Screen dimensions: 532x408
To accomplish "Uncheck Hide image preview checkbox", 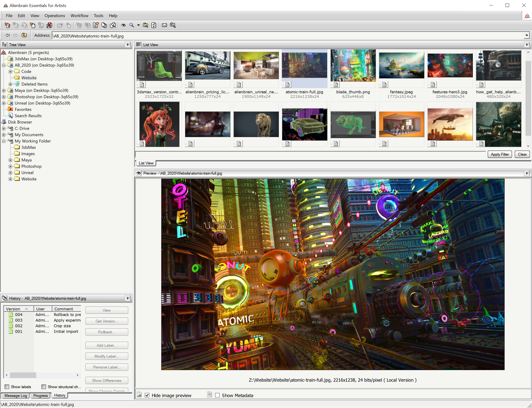I will pyautogui.click(x=147, y=395).
